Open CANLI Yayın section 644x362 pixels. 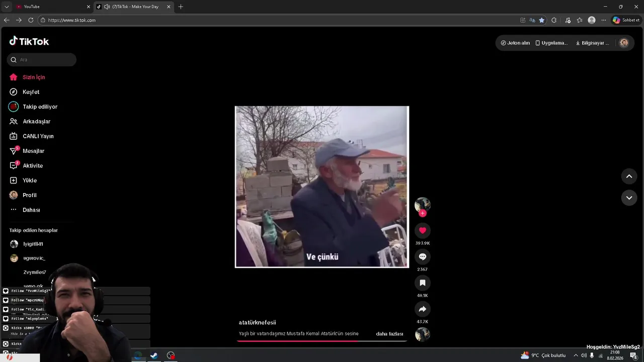[31, 136]
